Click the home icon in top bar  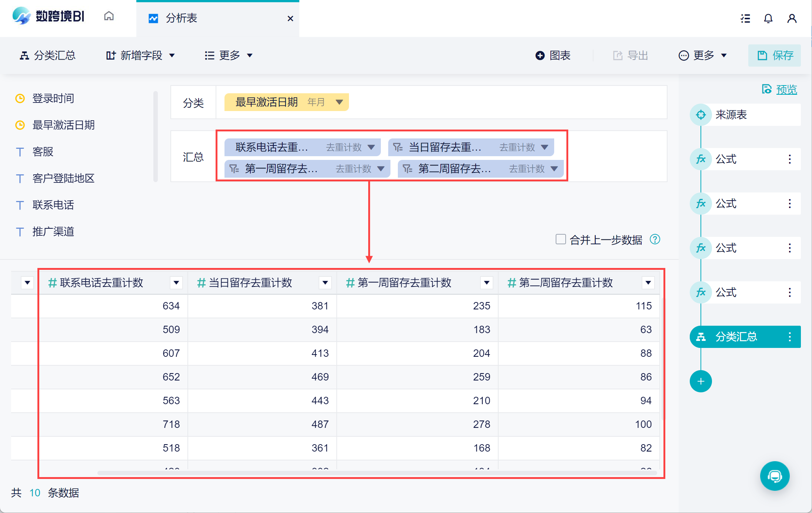pos(109,16)
